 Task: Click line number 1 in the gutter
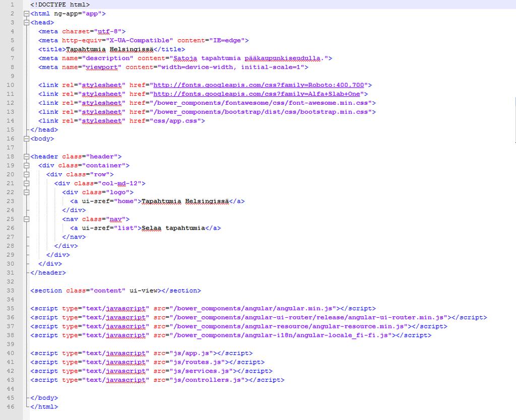click(x=13, y=5)
